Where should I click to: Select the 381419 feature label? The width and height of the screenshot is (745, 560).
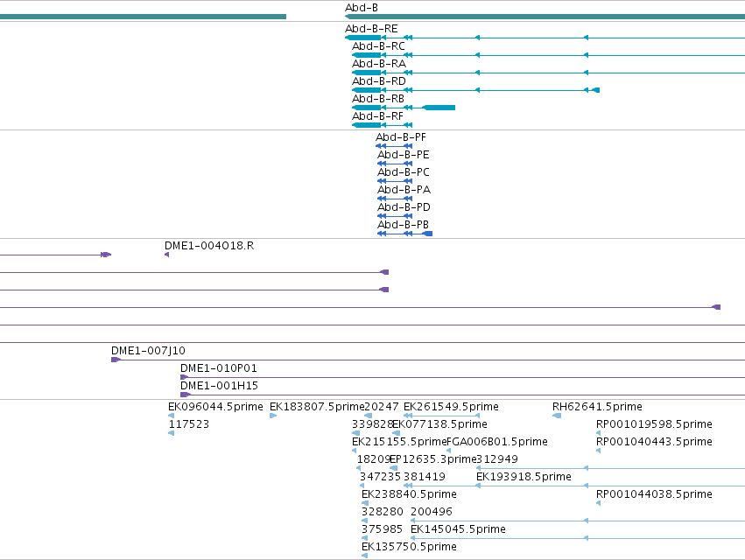[425, 478]
